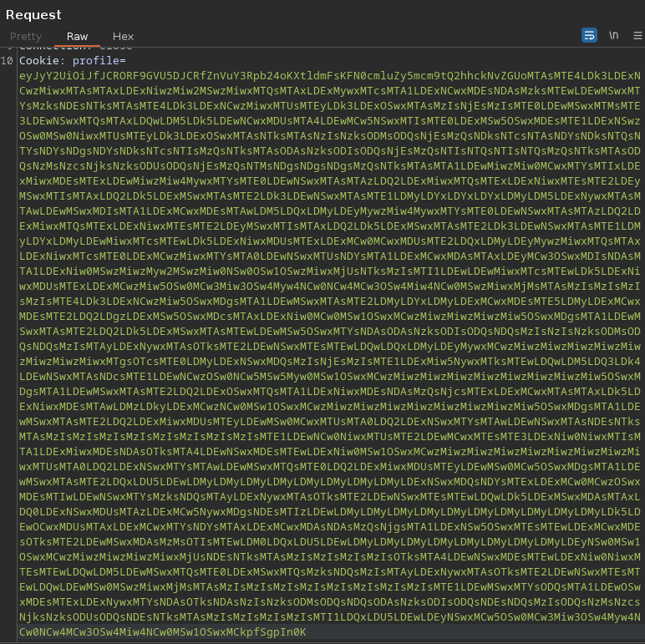Click the Request panel title
Image resolution: width=645 pixels, height=644 pixels.
point(33,14)
